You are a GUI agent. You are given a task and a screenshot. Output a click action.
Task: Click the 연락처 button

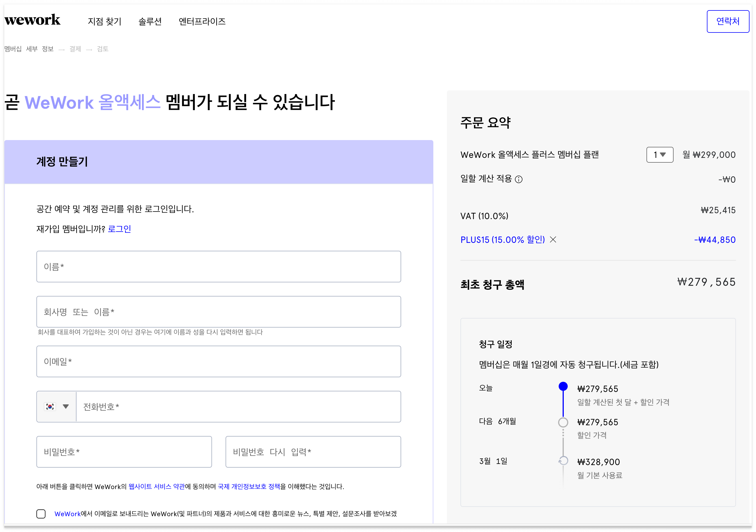point(728,21)
